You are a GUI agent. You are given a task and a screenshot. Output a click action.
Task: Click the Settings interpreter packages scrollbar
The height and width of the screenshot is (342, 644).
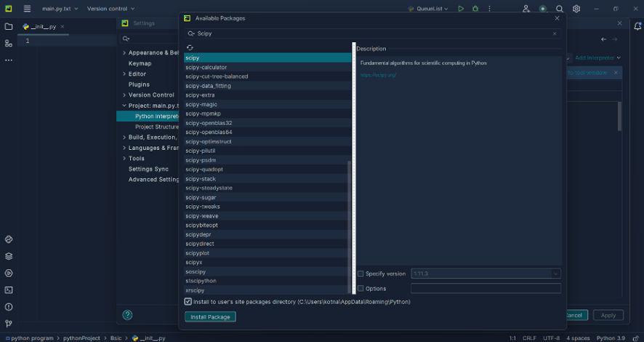pyautogui.click(x=619, y=116)
